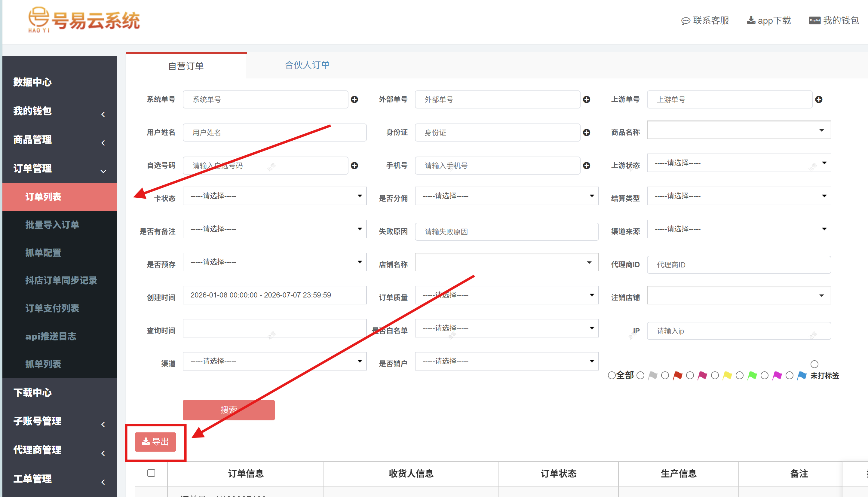
Task: Click the plus icon beside 系统单号 field
Action: 354,99
